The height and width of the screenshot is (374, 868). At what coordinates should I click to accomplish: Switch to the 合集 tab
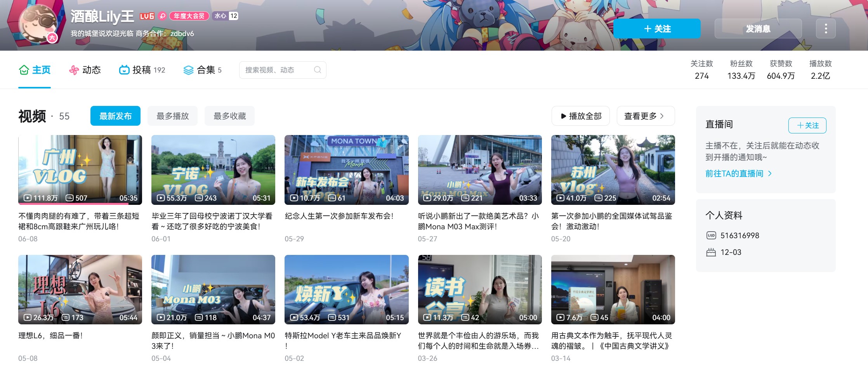(x=206, y=70)
